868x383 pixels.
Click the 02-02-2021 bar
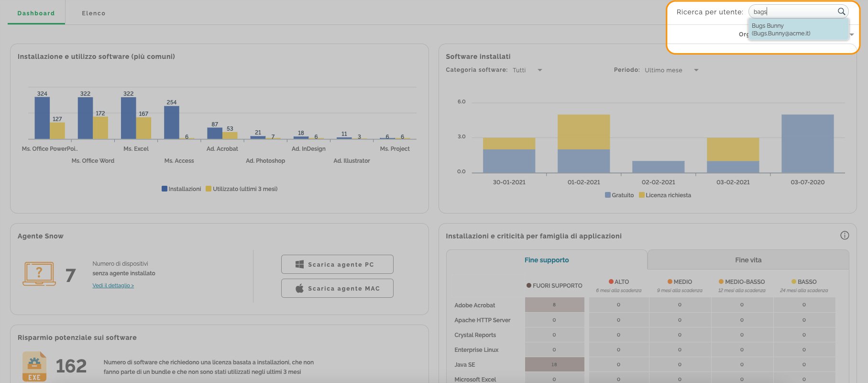(x=658, y=167)
